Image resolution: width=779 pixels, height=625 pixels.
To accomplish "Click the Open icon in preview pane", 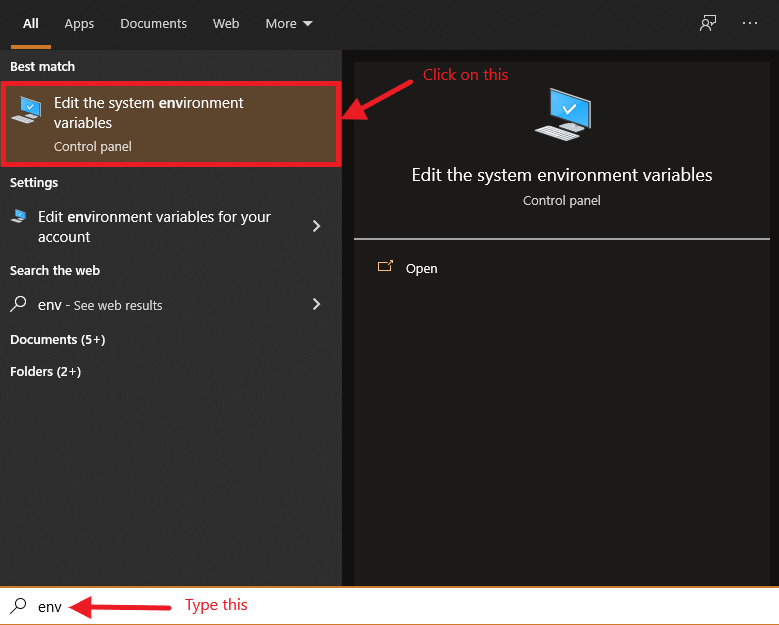I will click(385, 267).
